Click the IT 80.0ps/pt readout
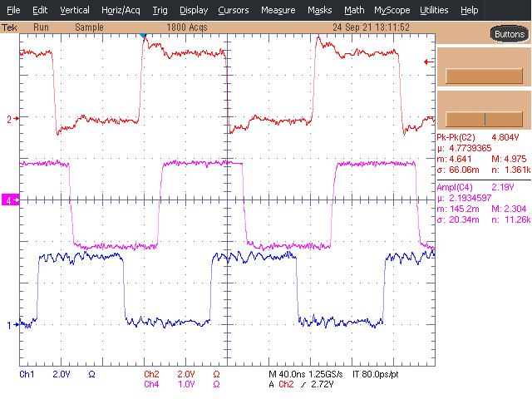532x399 pixels. pos(375,374)
